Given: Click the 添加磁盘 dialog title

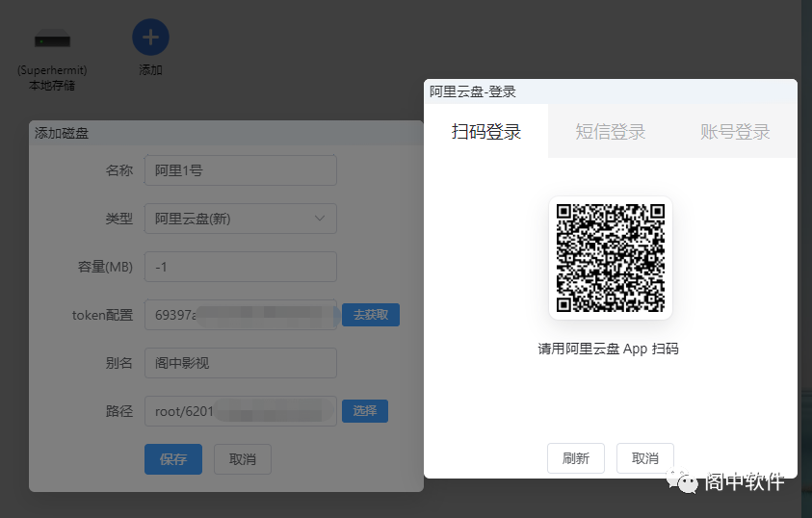Looking at the screenshot, I should (62, 133).
